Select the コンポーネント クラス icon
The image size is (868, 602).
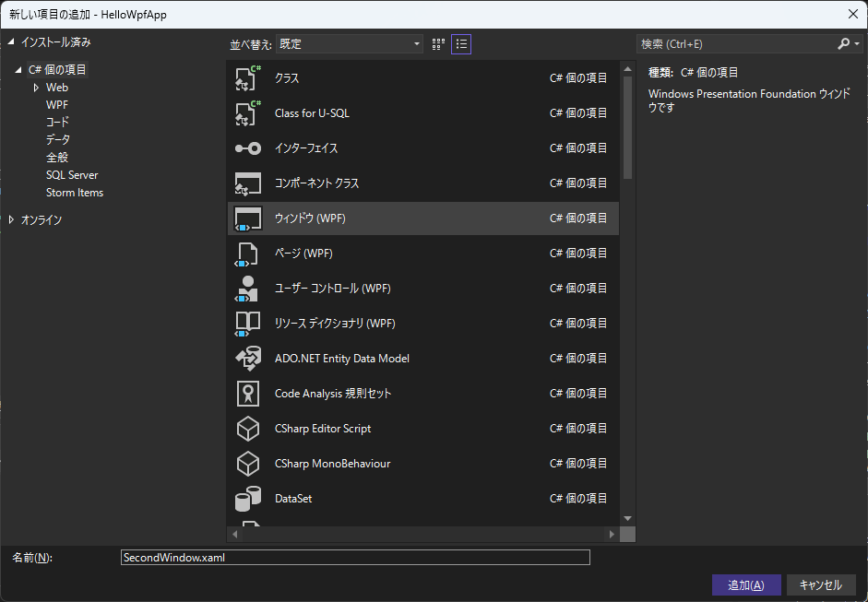pyautogui.click(x=248, y=183)
